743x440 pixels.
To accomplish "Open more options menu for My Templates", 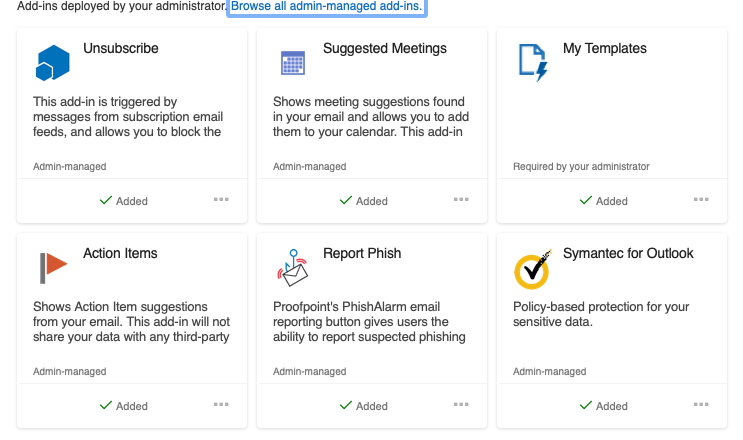I will point(701,199).
